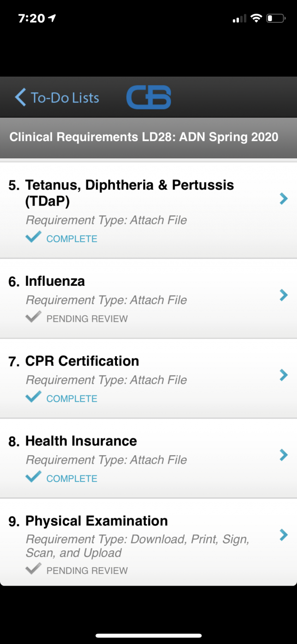Tap the PENDING REVIEW status under Influenza
The image size is (297, 644).
[x=87, y=319]
